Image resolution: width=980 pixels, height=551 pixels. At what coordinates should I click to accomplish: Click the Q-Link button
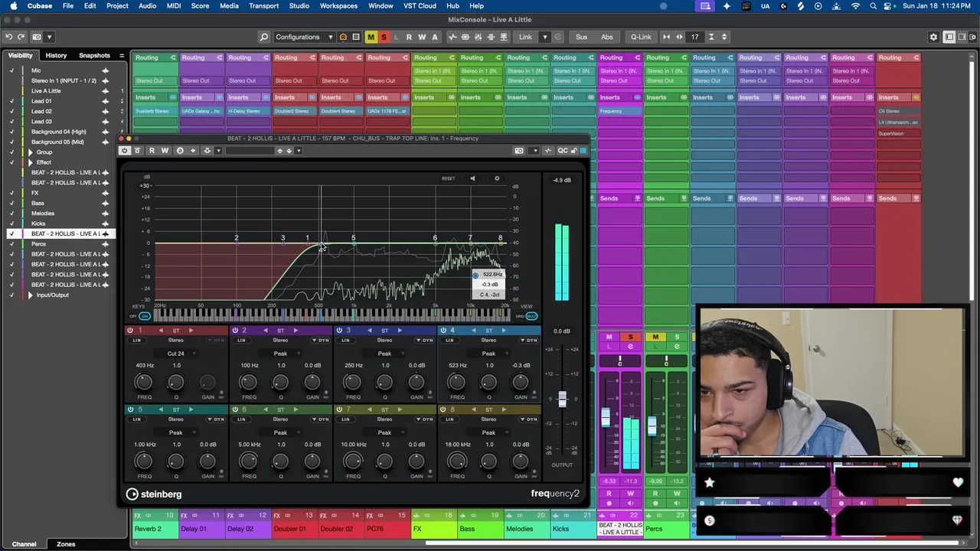coord(641,37)
